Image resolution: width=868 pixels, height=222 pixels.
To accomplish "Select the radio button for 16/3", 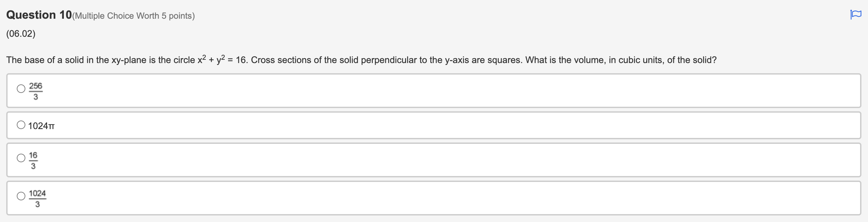I will tap(20, 157).
